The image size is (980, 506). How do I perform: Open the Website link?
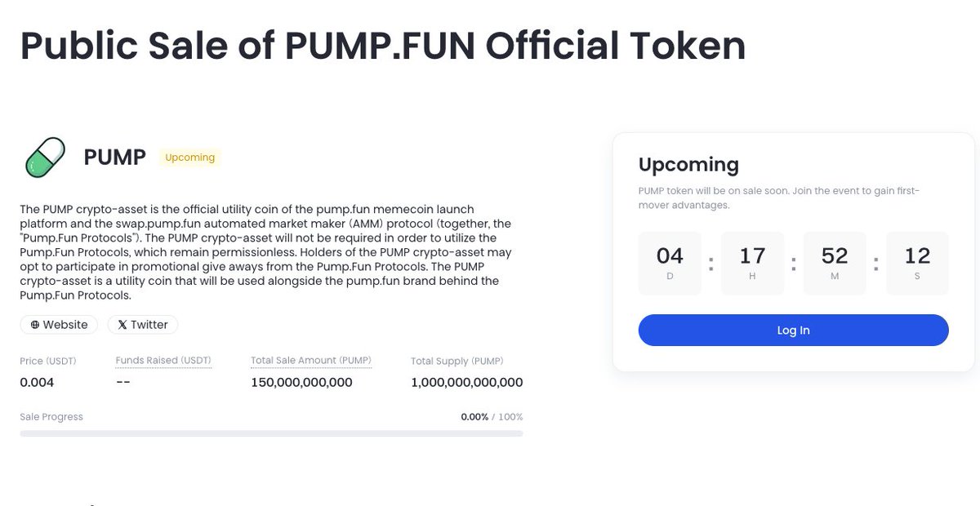59,325
